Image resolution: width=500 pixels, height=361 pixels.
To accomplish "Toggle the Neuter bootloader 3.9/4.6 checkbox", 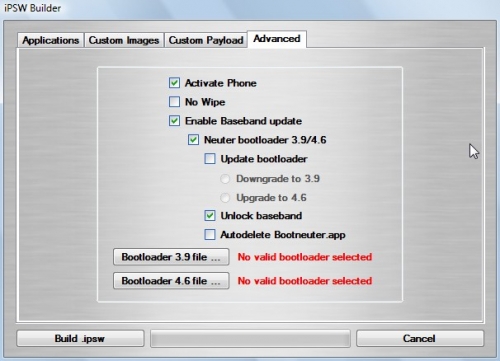I will (x=193, y=140).
